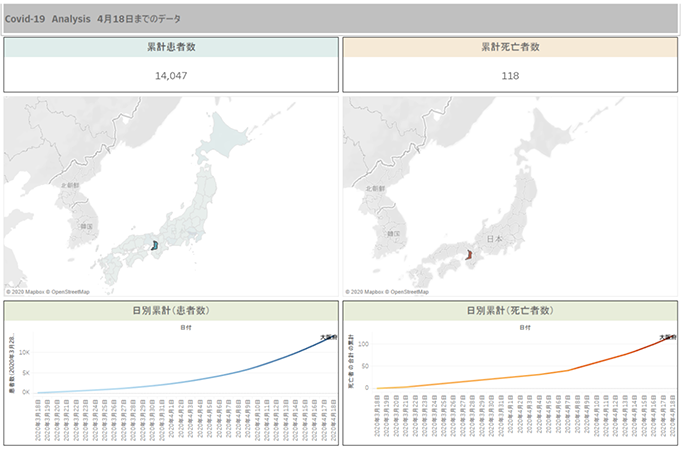This screenshot has height=450, width=682.
Task: Select the 累計患者数 header tile
Action: tap(171, 47)
